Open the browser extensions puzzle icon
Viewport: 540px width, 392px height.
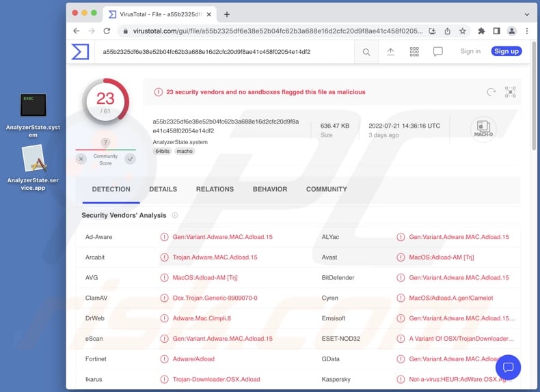tap(481, 31)
